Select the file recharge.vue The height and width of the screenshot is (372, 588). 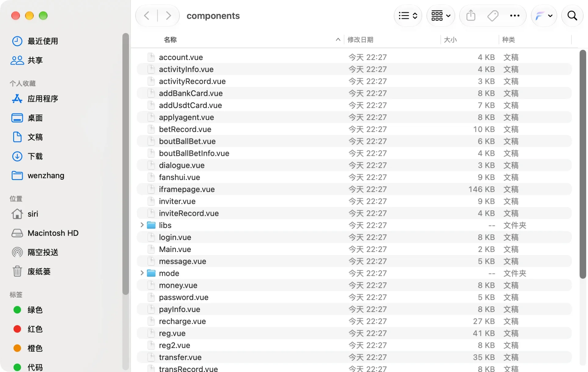tap(354, 321)
